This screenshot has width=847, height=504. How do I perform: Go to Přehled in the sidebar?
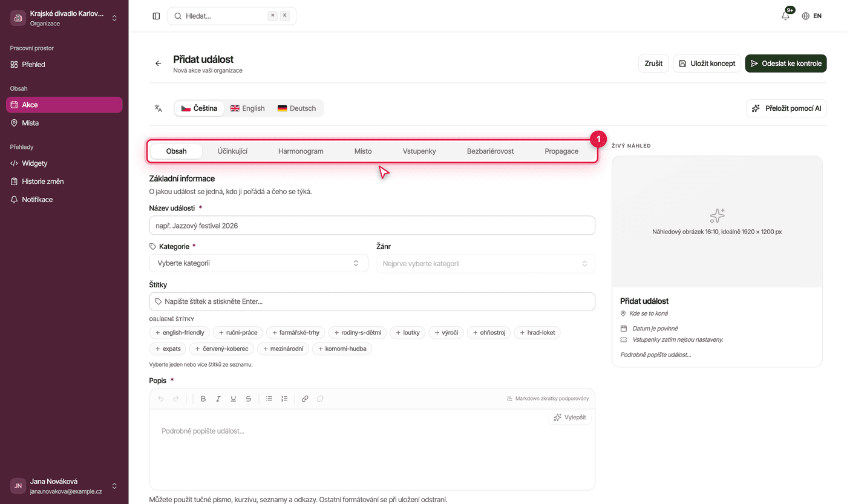click(64, 64)
